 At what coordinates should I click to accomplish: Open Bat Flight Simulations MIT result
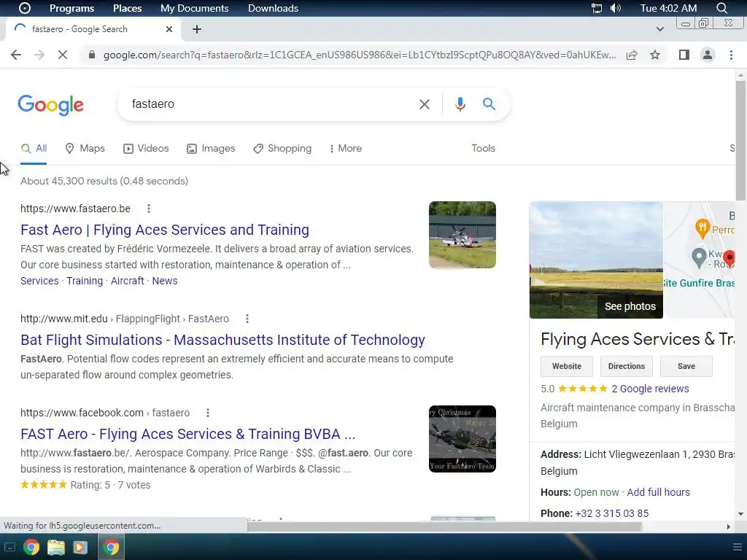(x=222, y=340)
